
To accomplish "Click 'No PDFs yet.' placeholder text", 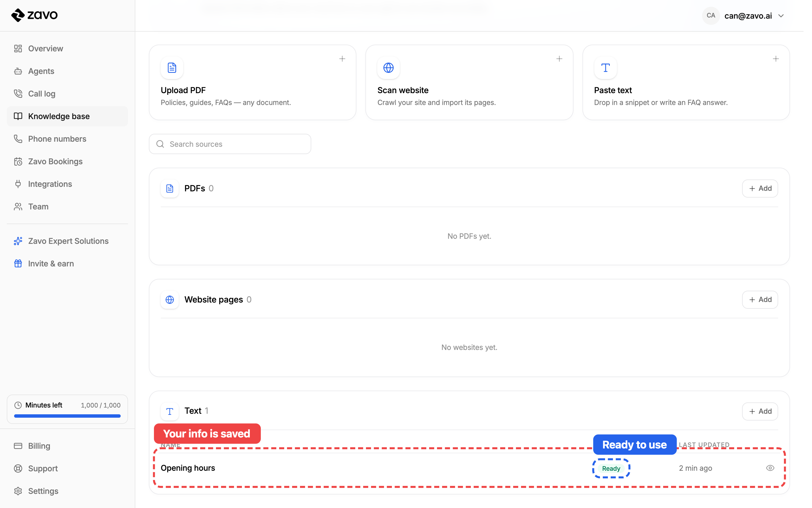I will pyautogui.click(x=469, y=236).
